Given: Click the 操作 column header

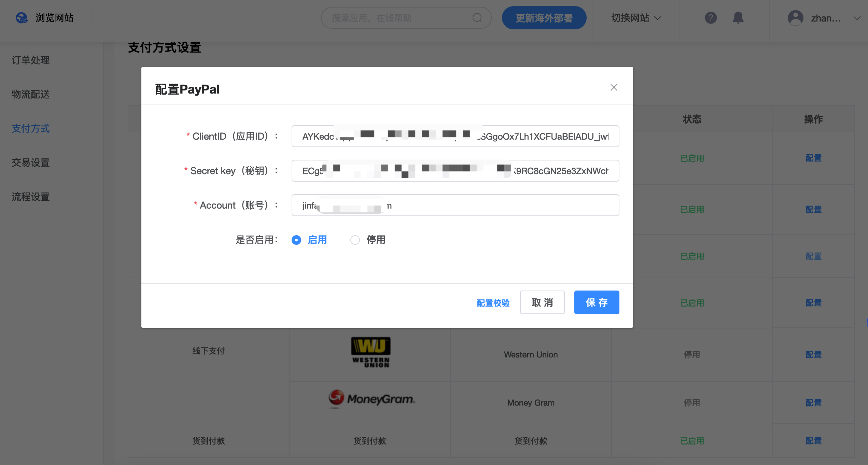Looking at the screenshot, I should pyautogui.click(x=813, y=119).
